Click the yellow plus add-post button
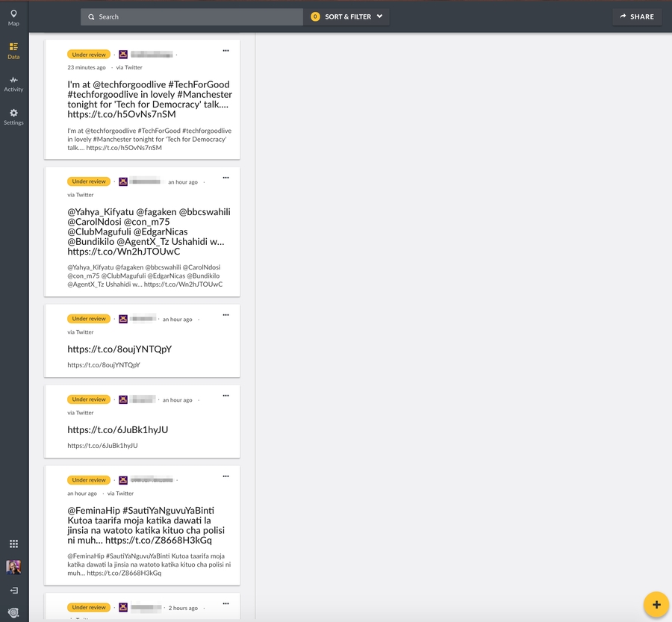This screenshot has height=622, width=672. coord(656,604)
